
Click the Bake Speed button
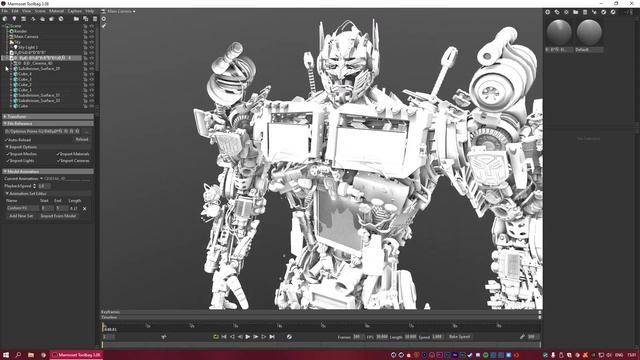coord(460,337)
